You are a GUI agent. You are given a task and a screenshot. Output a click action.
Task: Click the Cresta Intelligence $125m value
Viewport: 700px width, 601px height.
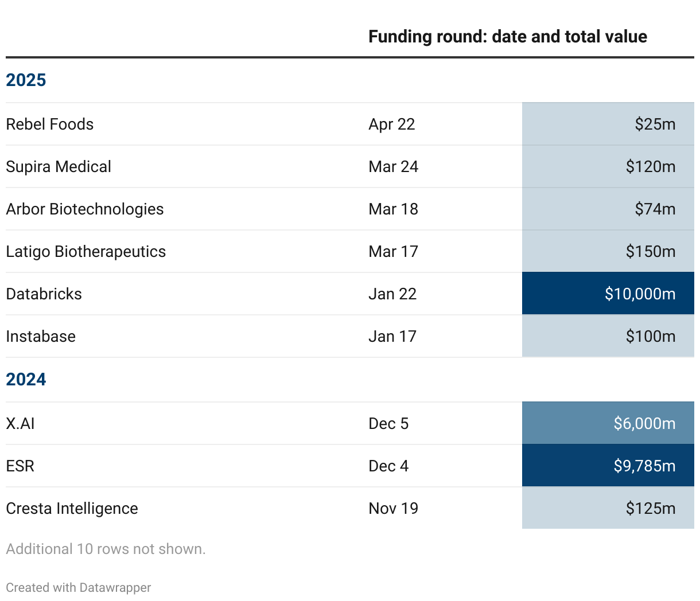pyautogui.click(x=650, y=508)
